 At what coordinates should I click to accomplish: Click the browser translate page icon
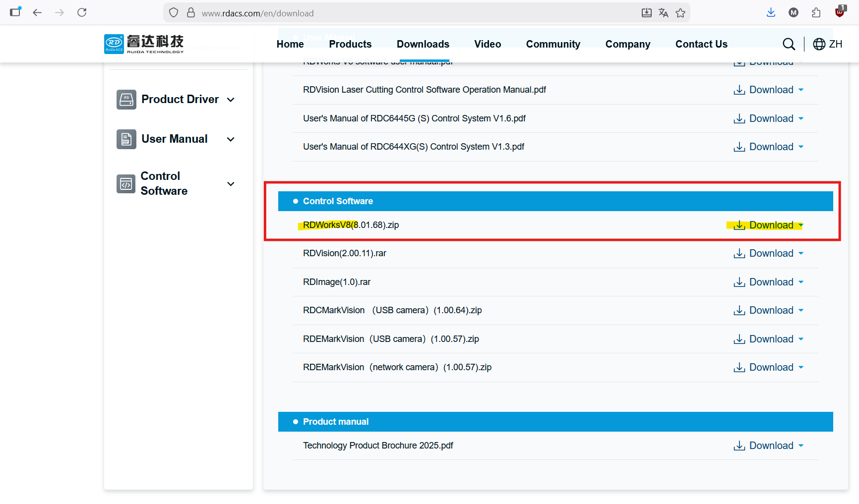click(663, 13)
